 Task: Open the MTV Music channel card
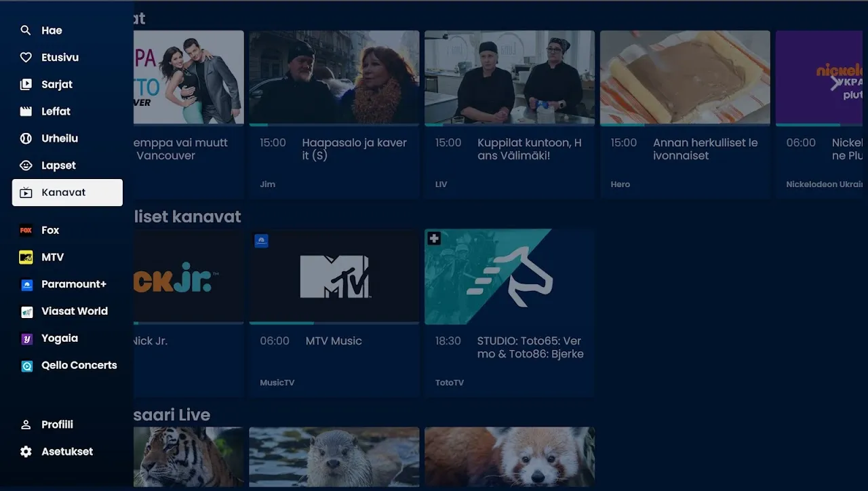[334, 313]
